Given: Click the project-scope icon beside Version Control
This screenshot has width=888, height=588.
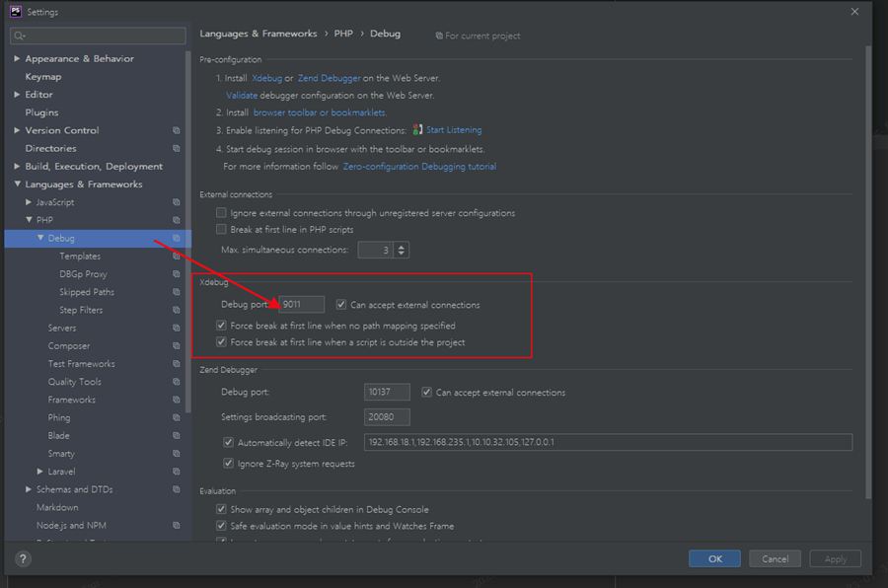Looking at the screenshot, I should click(177, 130).
